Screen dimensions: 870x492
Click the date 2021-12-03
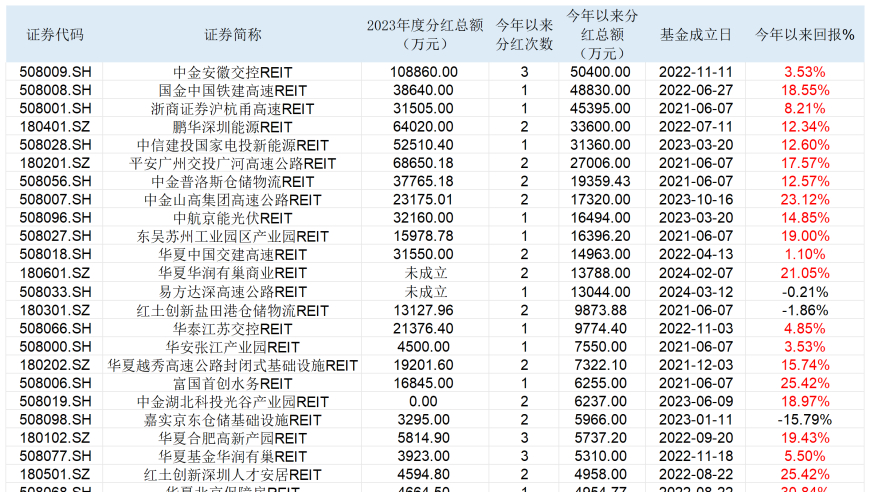click(696, 365)
